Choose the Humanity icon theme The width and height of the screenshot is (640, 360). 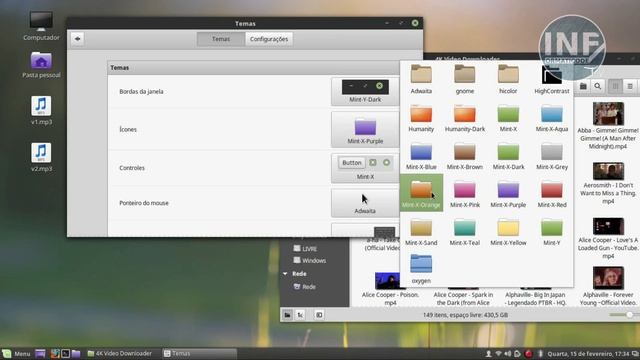click(x=421, y=118)
